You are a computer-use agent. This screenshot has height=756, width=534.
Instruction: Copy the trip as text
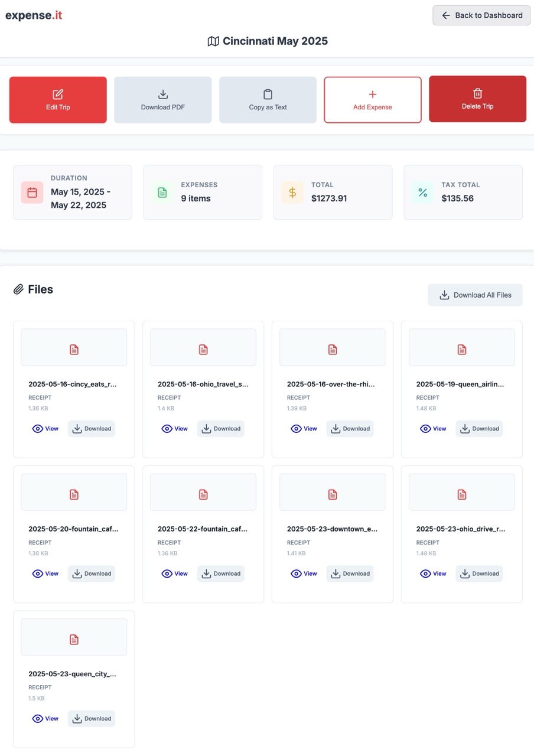pyautogui.click(x=268, y=100)
